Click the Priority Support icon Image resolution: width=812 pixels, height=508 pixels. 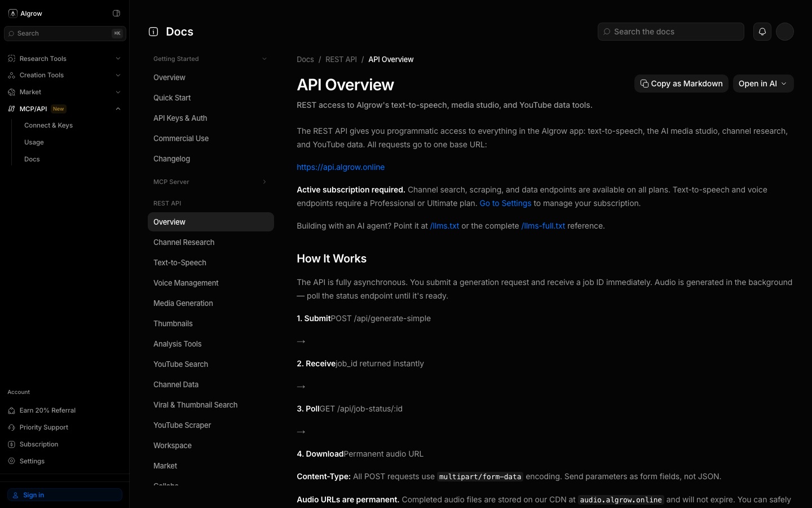[11, 427]
